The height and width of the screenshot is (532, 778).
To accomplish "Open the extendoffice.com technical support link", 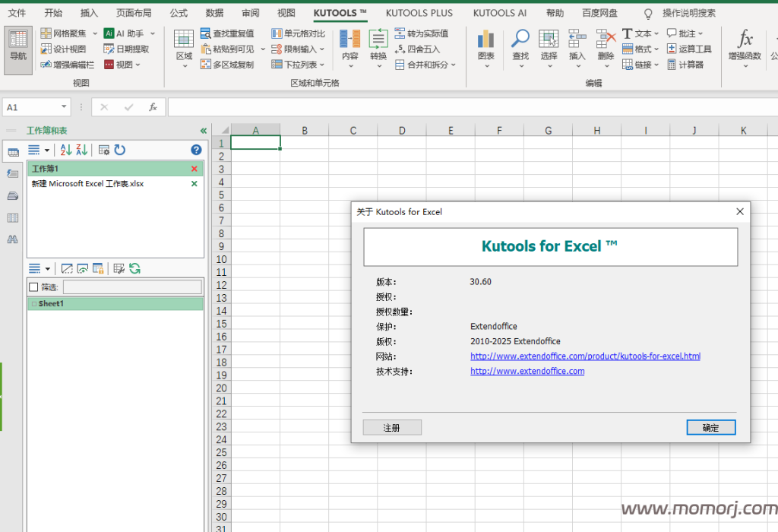I will click(x=527, y=371).
